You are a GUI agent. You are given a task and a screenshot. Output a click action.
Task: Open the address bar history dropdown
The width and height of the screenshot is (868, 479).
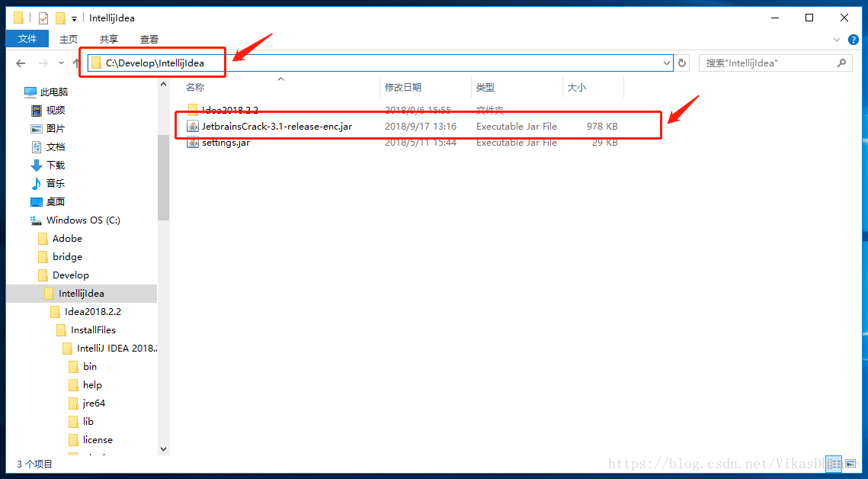pyautogui.click(x=667, y=63)
